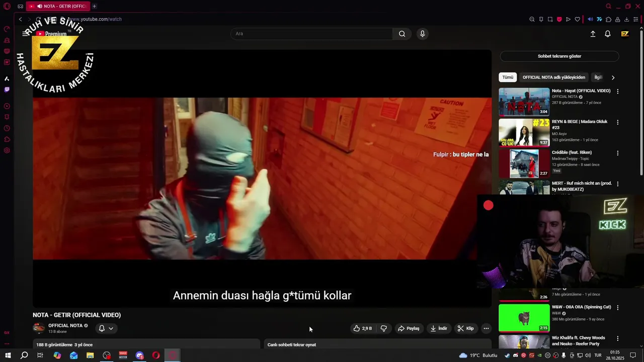Select the Tümü filter chip

coord(508,77)
